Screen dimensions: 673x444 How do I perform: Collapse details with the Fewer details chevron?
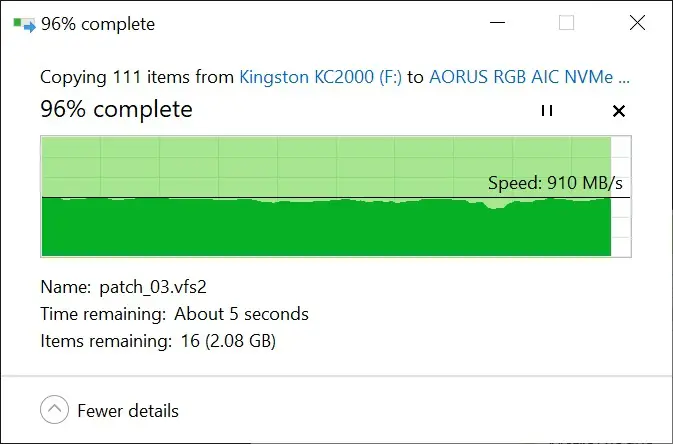(55, 410)
